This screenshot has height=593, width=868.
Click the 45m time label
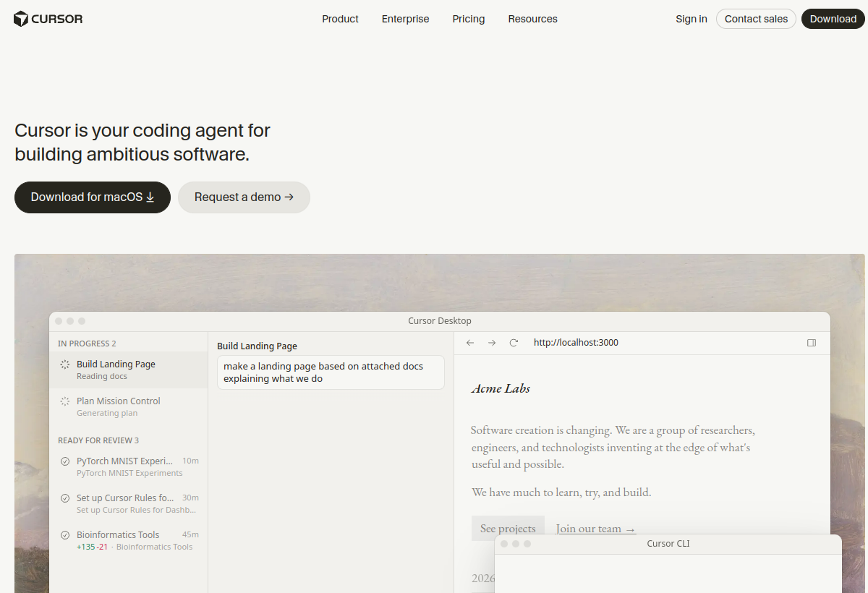click(x=190, y=534)
